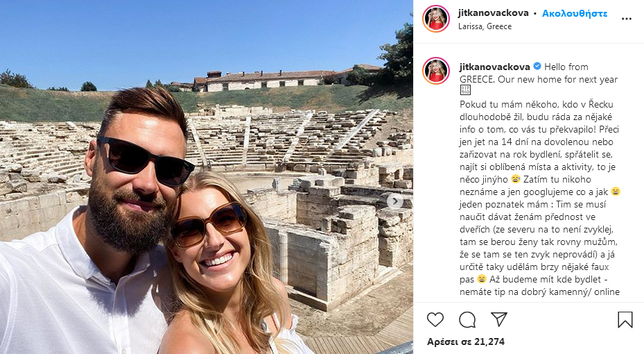Image resolution: width=644 pixels, height=354 pixels.
Task: View the 21,274 likes list
Action: coord(466,342)
